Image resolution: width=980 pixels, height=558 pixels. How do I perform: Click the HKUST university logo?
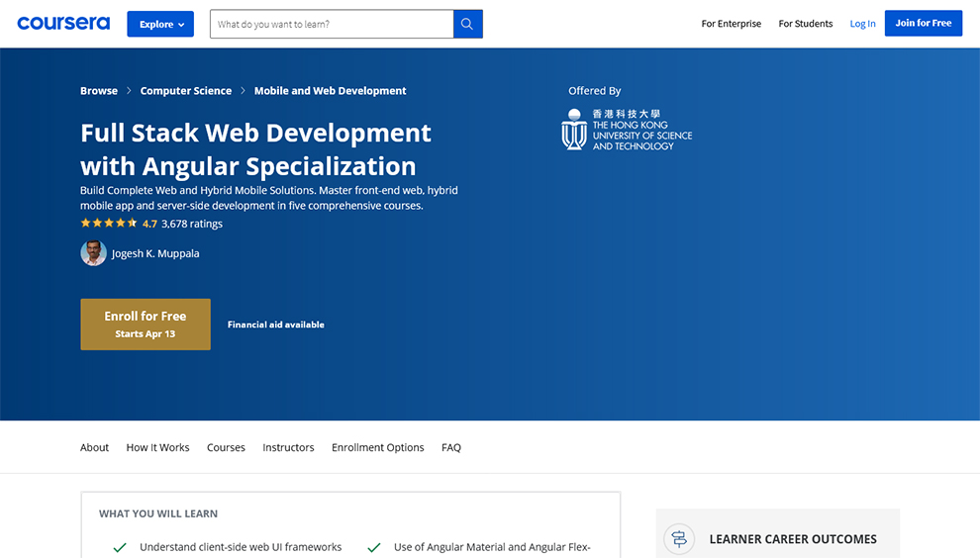(627, 130)
